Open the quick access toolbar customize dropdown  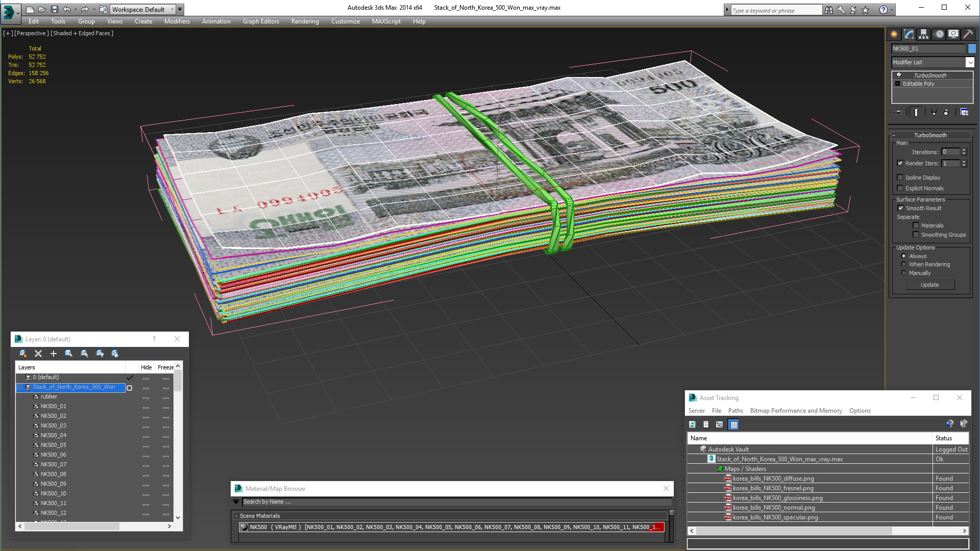pos(180,10)
